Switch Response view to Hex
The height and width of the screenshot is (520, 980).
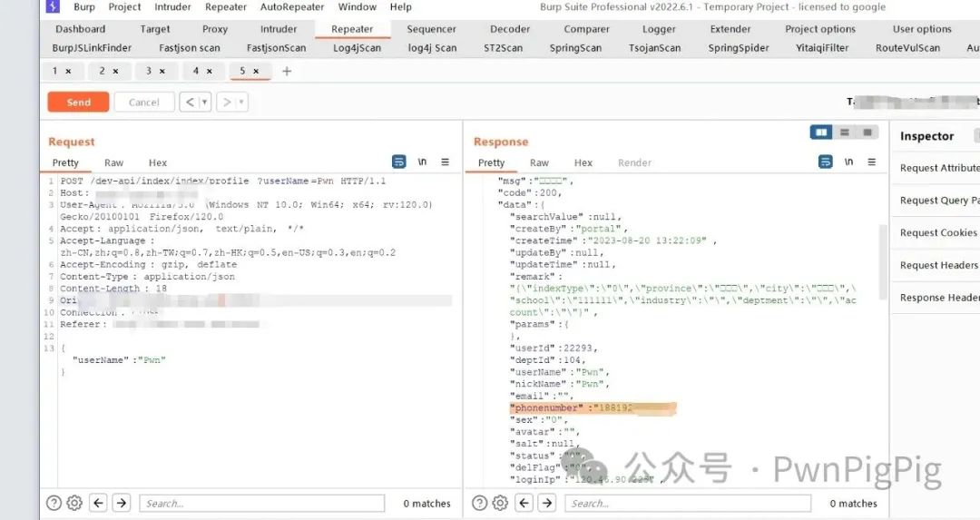(x=583, y=162)
